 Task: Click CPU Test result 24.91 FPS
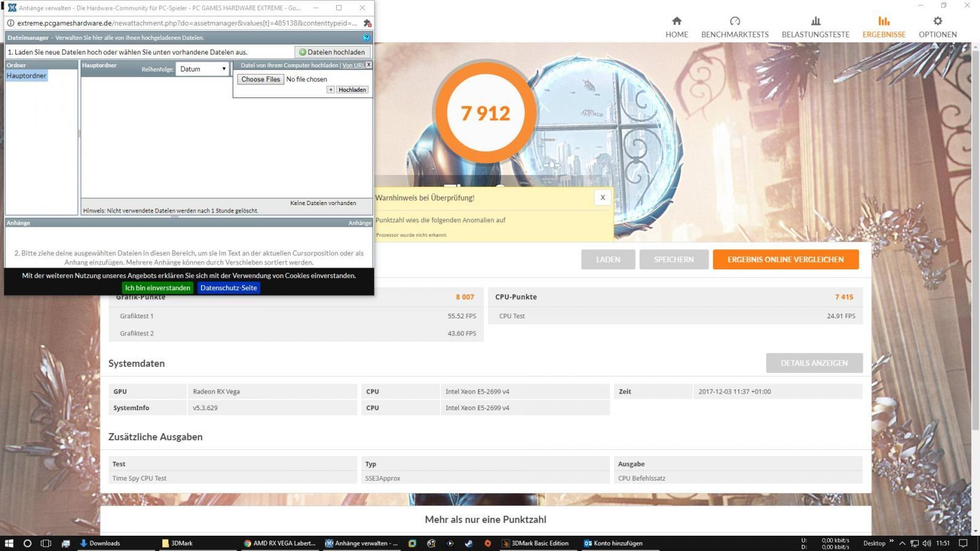click(x=841, y=316)
